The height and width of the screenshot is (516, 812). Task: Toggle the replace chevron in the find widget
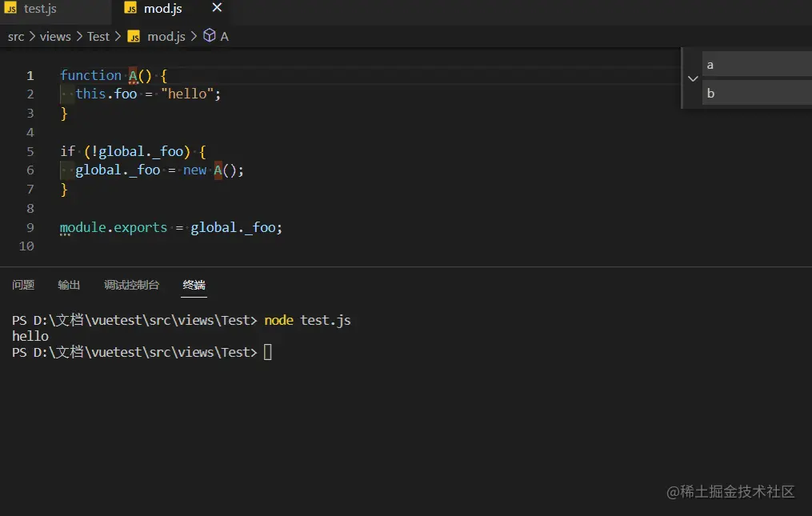tap(693, 78)
